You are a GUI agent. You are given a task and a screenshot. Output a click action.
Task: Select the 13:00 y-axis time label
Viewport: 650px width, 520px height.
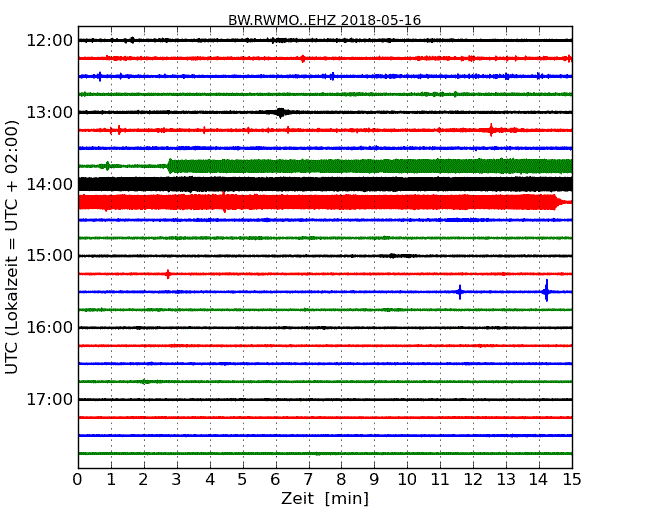pyautogui.click(x=49, y=112)
